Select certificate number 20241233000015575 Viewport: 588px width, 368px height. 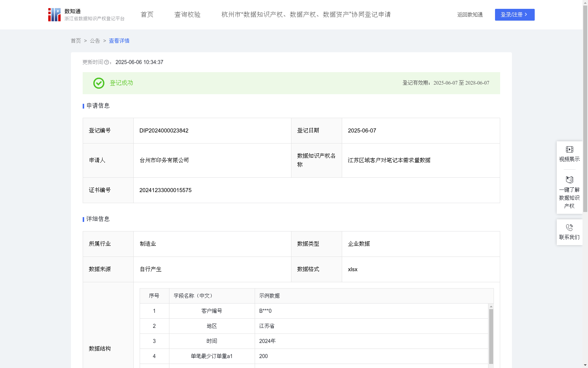click(x=165, y=190)
